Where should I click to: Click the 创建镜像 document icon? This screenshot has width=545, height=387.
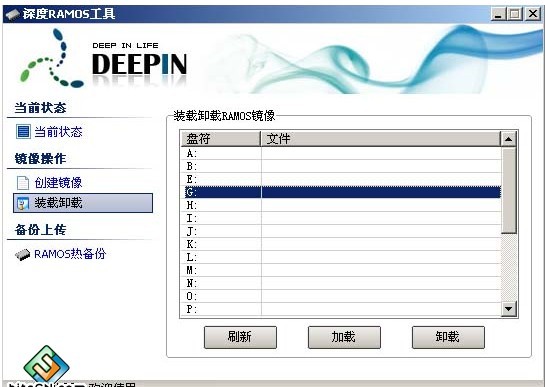pyautogui.click(x=23, y=183)
